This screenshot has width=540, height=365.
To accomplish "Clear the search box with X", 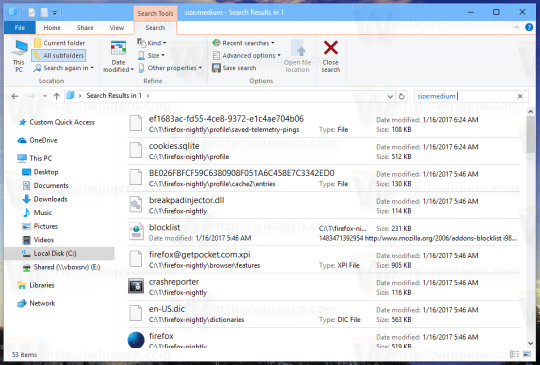I will [520, 96].
